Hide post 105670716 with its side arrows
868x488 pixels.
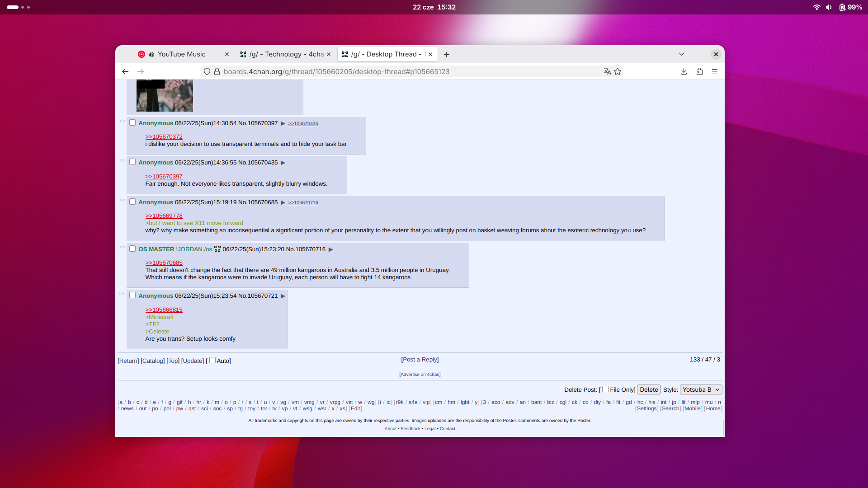click(122, 247)
